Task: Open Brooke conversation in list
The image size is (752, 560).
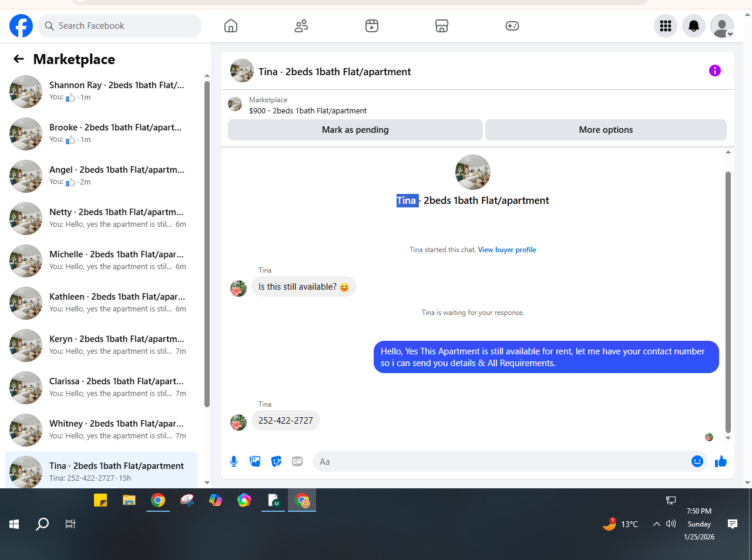Action: click(x=101, y=134)
